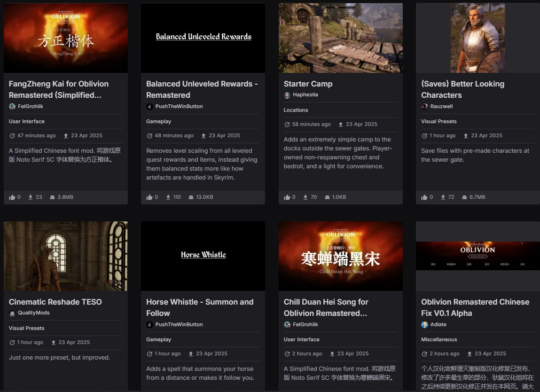Click download count icon on Starter Camp card
The image size is (540, 392).
click(x=305, y=197)
